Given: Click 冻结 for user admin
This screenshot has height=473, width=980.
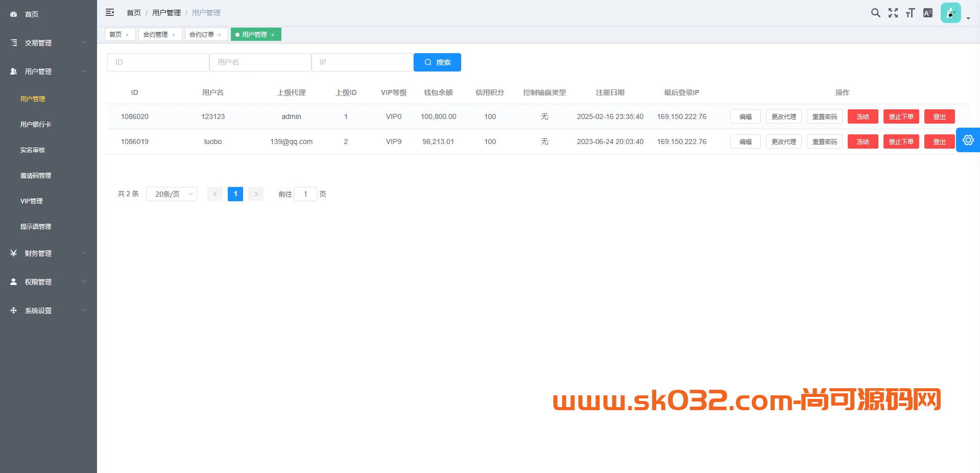Looking at the screenshot, I should pyautogui.click(x=863, y=116).
